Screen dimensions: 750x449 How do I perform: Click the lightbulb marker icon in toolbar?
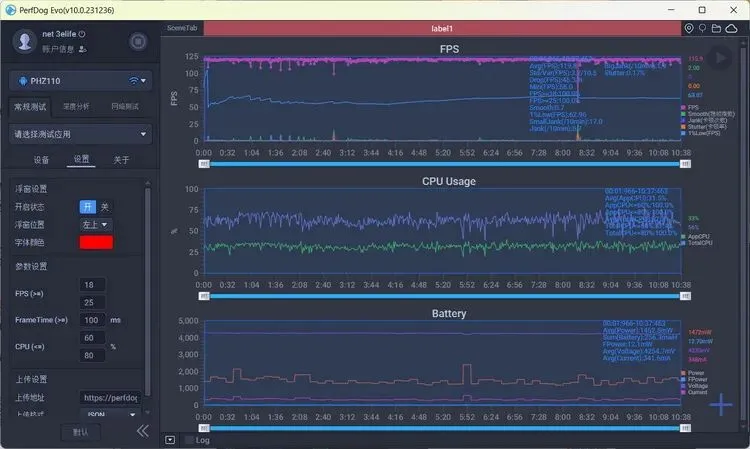702,28
